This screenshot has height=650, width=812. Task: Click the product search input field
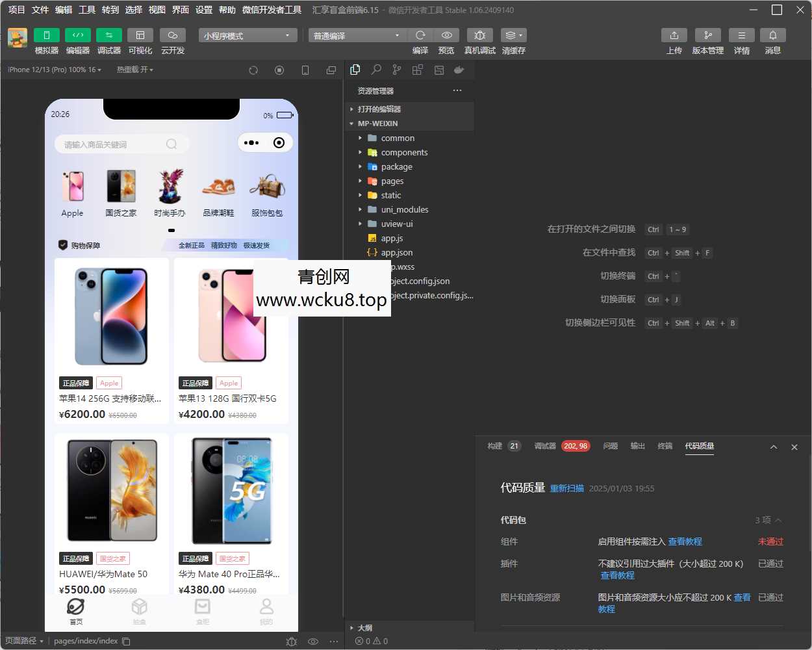pos(114,144)
